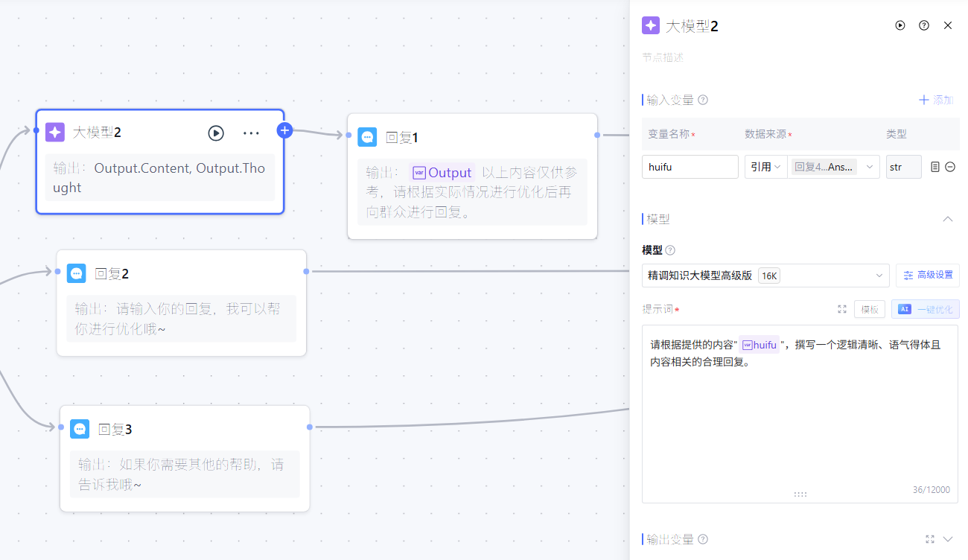Click play icon on 大模型2 canvas node
Viewport: 968px width, 560px height.
(x=216, y=133)
